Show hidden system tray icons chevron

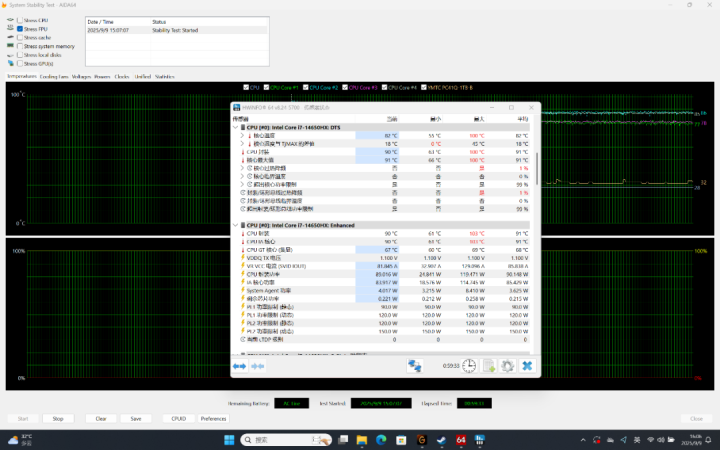pyautogui.click(x=583, y=440)
